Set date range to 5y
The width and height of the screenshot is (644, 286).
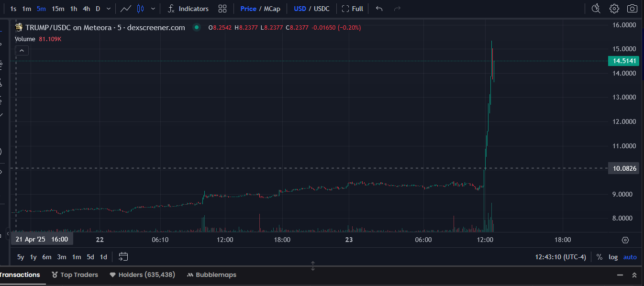tap(21, 257)
